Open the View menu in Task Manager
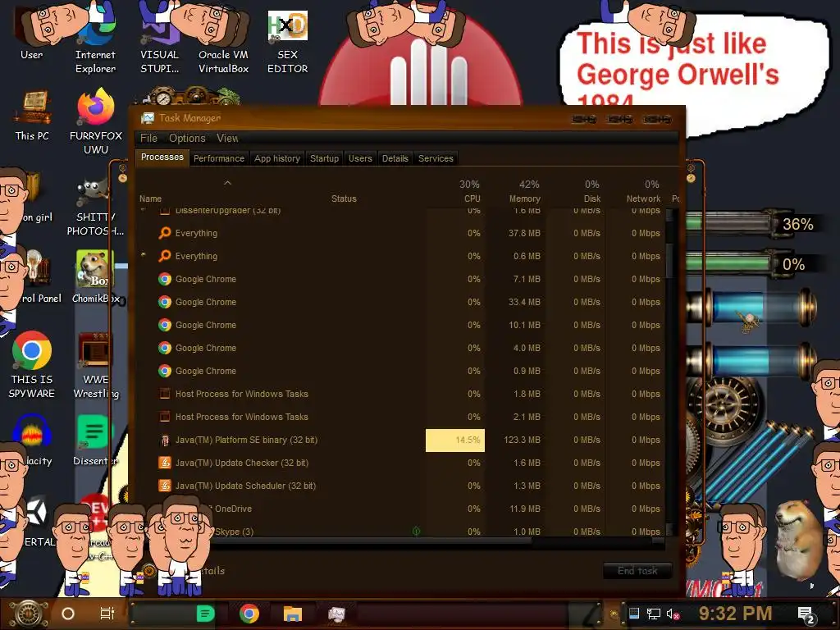This screenshot has height=630, width=840. click(227, 138)
